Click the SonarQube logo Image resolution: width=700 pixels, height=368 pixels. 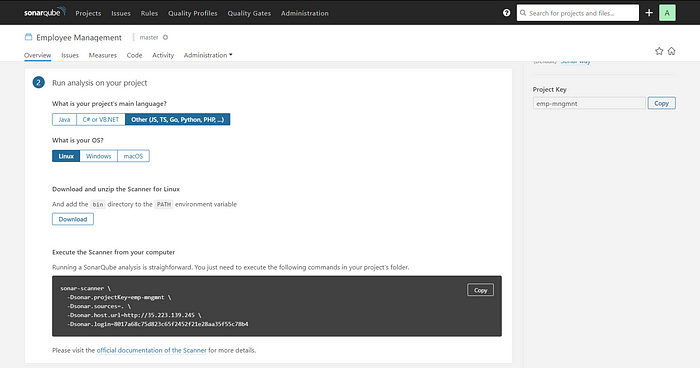pos(45,12)
